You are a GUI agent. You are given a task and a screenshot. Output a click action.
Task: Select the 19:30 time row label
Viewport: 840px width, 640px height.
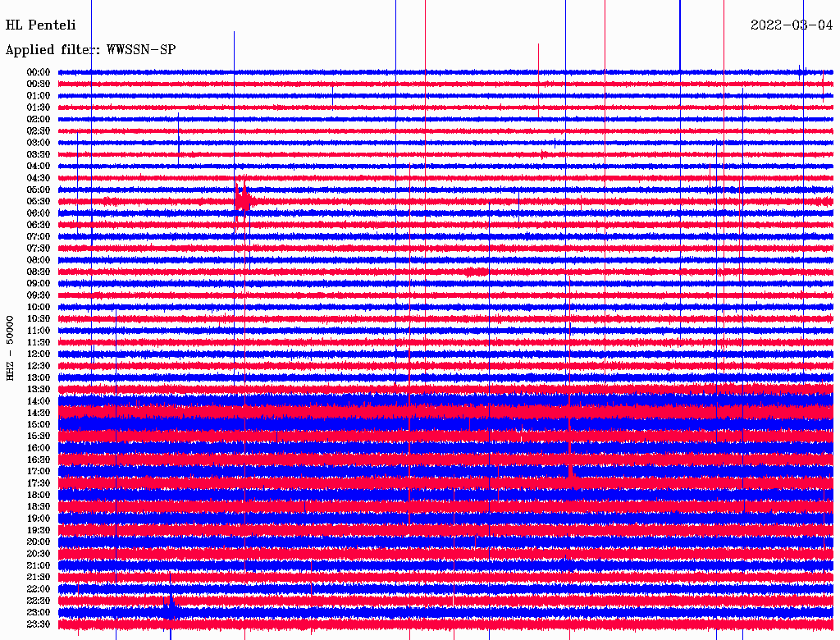point(39,530)
